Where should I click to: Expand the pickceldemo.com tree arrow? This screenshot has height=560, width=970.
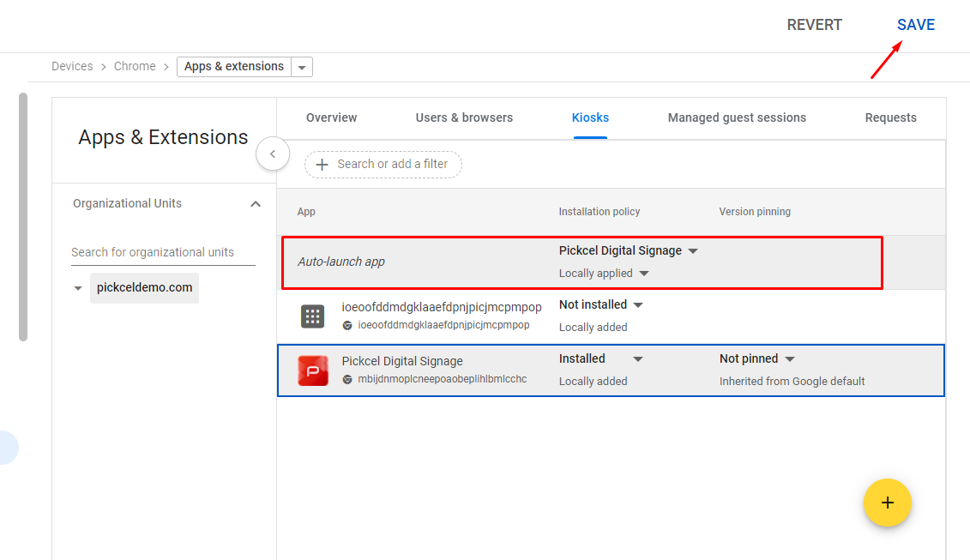(78, 288)
